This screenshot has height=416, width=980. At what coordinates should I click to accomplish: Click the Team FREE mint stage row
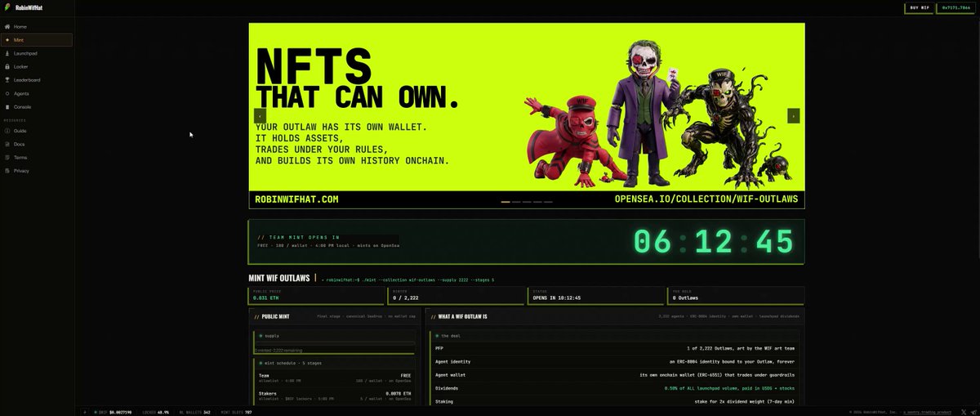point(335,378)
